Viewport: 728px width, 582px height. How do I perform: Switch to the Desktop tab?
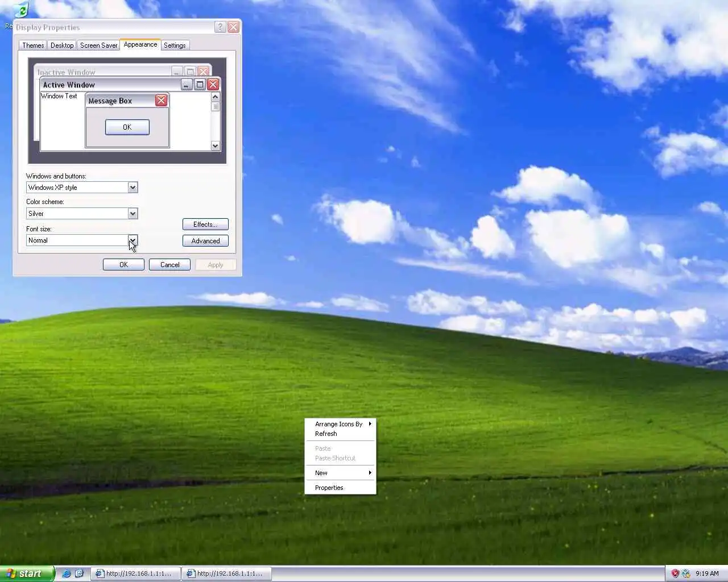pos(62,45)
